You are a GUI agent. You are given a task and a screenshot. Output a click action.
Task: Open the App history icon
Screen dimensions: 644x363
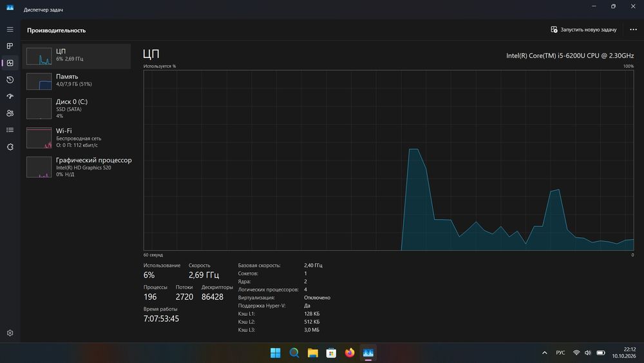(x=10, y=80)
